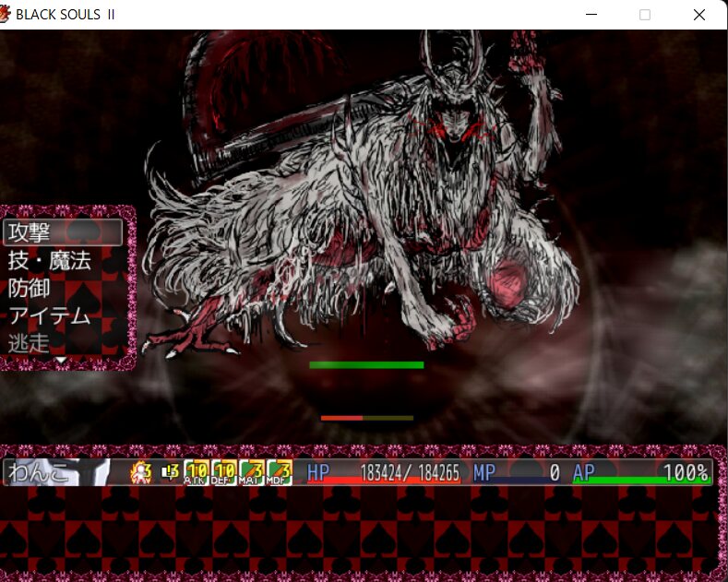Click the flaming aura status icon
This screenshot has height=582, width=728.
click(x=141, y=472)
